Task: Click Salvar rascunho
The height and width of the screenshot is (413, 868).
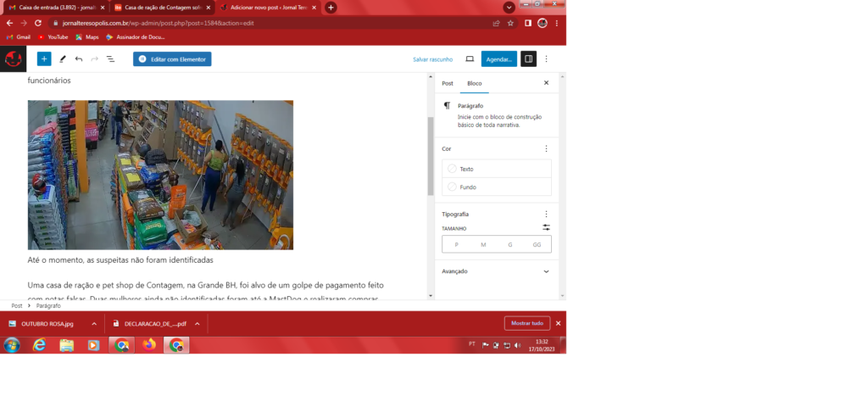Action: pos(433,59)
